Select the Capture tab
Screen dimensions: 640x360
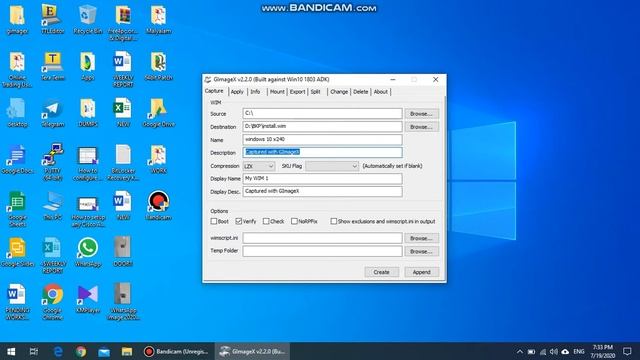click(x=214, y=91)
